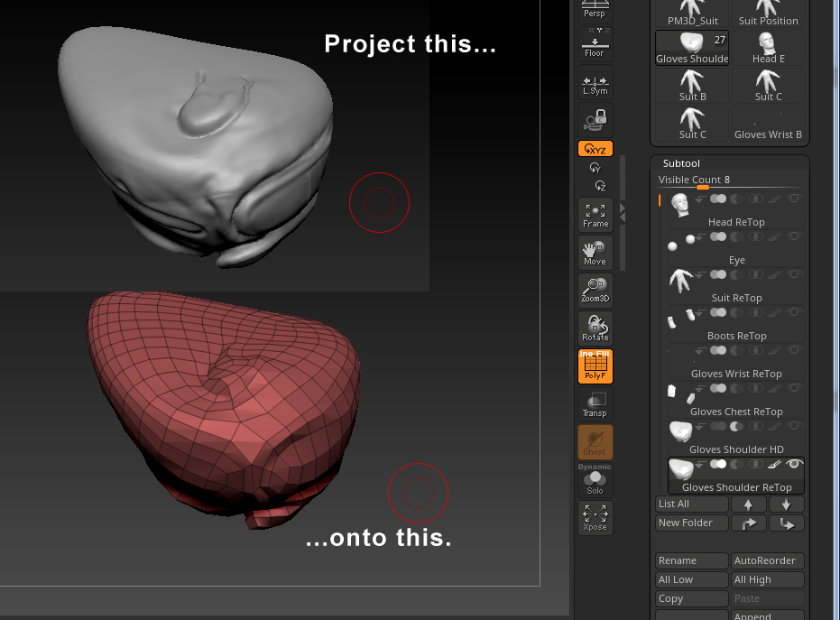This screenshot has width=840, height=620.
Task: Collapse the Subtool palette header
Action: click(x=681, y=163)
